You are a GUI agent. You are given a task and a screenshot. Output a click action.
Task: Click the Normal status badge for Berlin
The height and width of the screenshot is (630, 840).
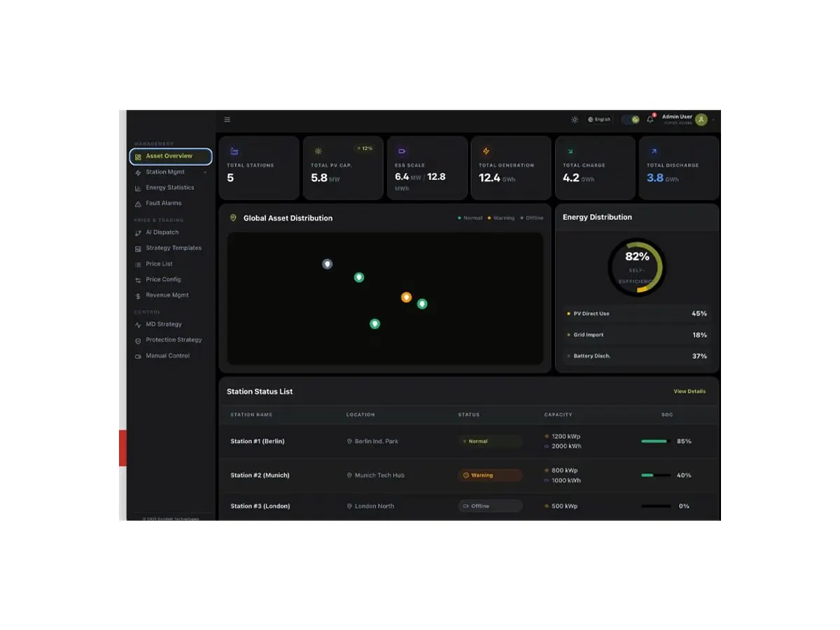click(x=490, y=442)
